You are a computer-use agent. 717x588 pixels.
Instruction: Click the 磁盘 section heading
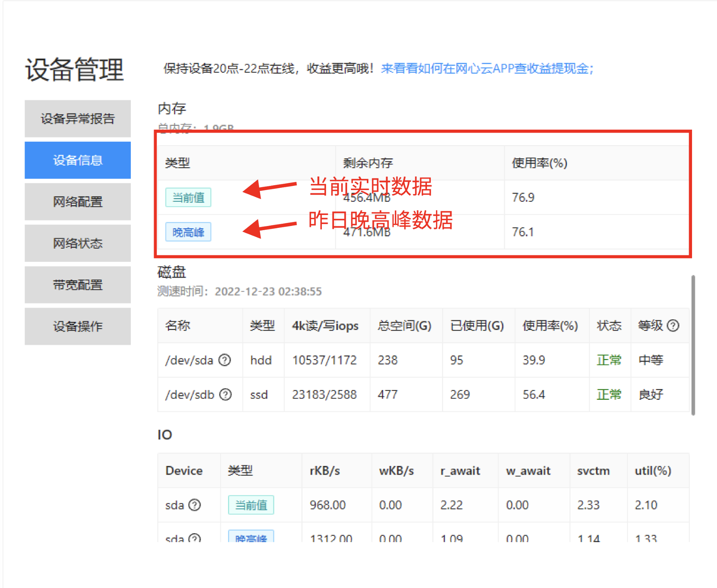click(x=172, y=272)
